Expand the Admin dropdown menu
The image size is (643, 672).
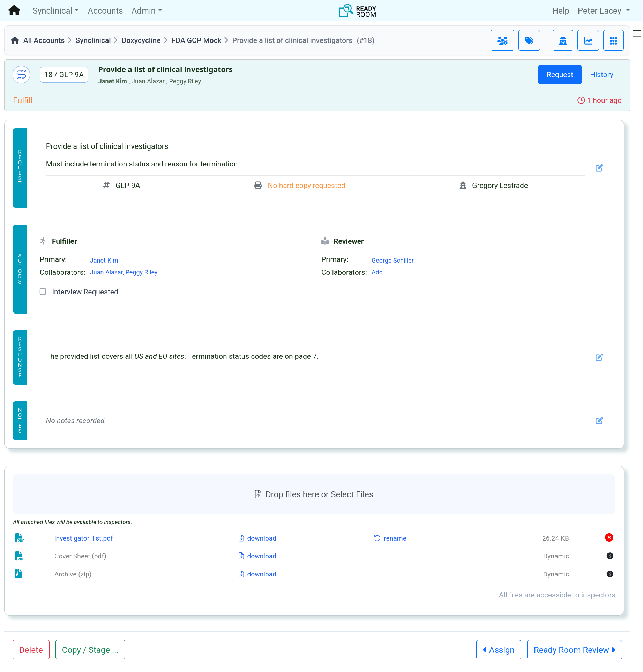pyautogui.click(x=147, y=10)
